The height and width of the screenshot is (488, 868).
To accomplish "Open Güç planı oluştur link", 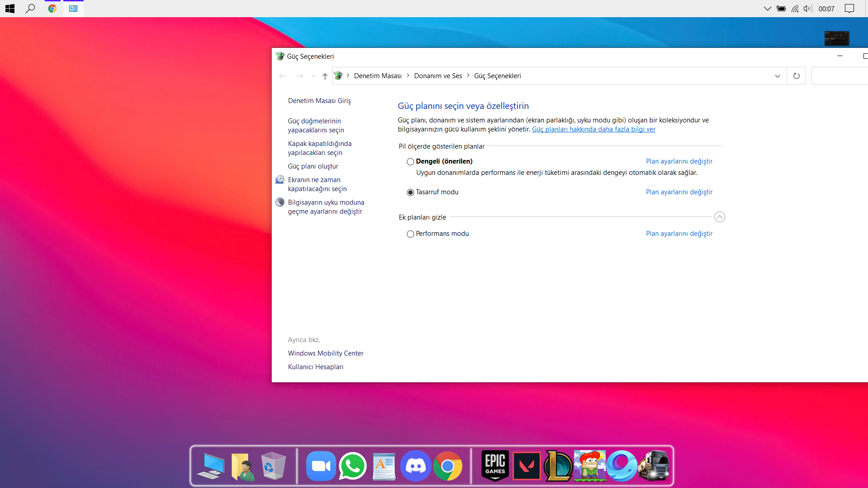I will 313,166.
